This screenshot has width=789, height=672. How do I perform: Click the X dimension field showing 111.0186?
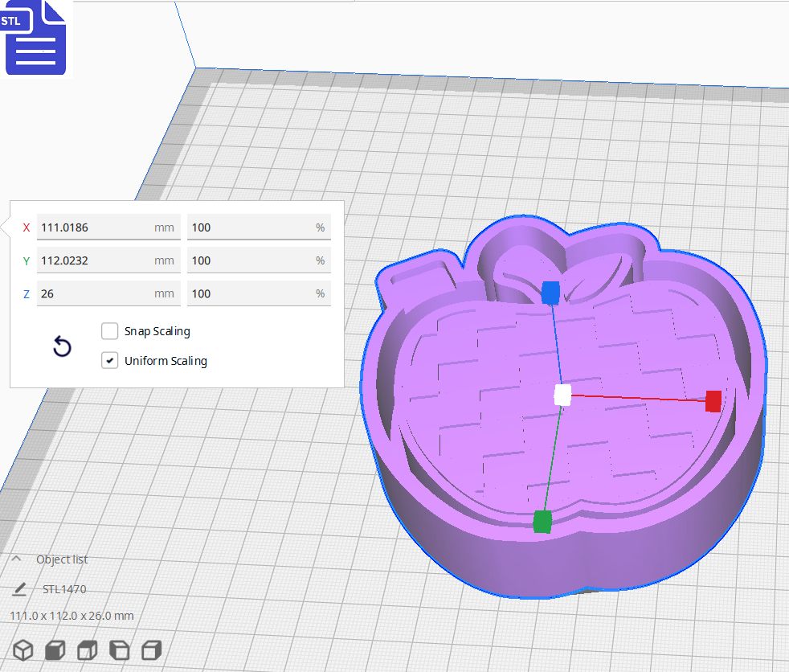[x=108, y=227]
